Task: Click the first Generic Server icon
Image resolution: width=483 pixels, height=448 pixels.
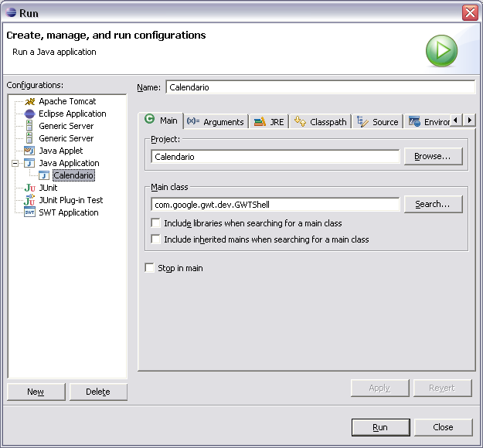Action: tap(29, 126)
